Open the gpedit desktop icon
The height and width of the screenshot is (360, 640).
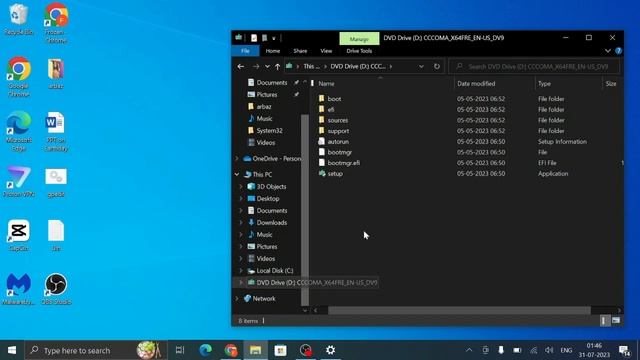click(x=56, y=182)
